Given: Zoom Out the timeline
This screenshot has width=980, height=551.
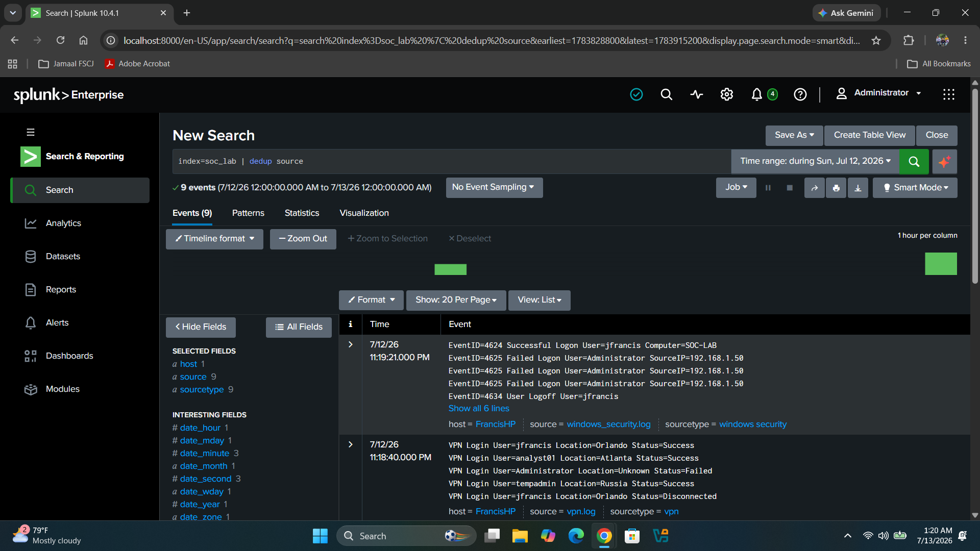Looking at the screenshot, I should coord(303,239).
